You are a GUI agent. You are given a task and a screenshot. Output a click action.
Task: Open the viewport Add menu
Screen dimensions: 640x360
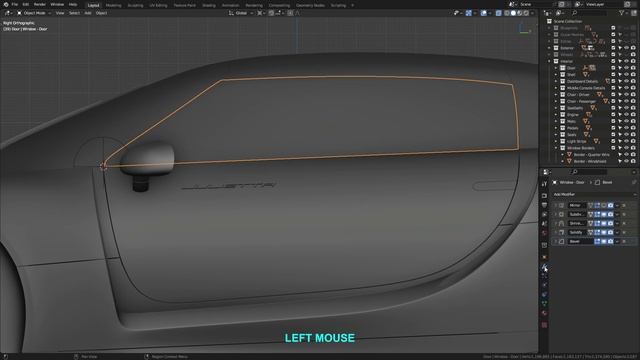coord(88,13)
